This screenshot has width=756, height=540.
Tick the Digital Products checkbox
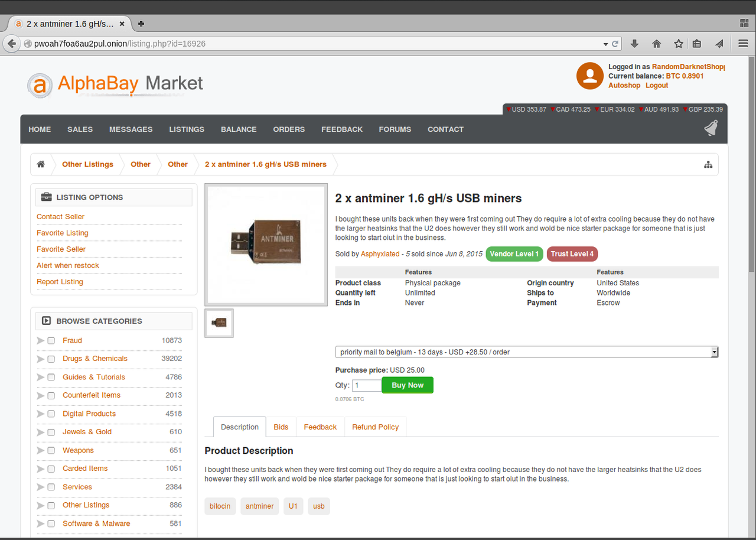(x=51, y=414)
